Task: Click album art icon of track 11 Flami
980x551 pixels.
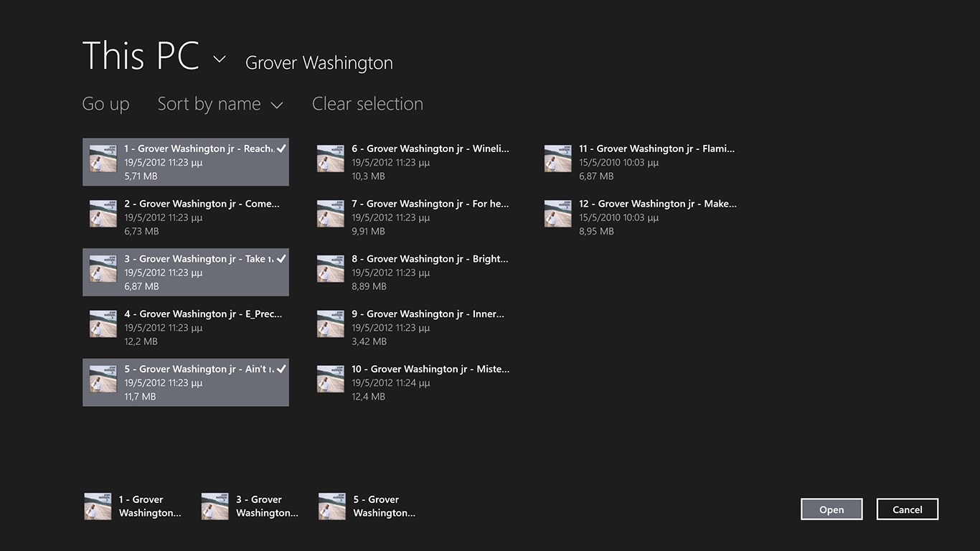Action: tap(558, 159)
